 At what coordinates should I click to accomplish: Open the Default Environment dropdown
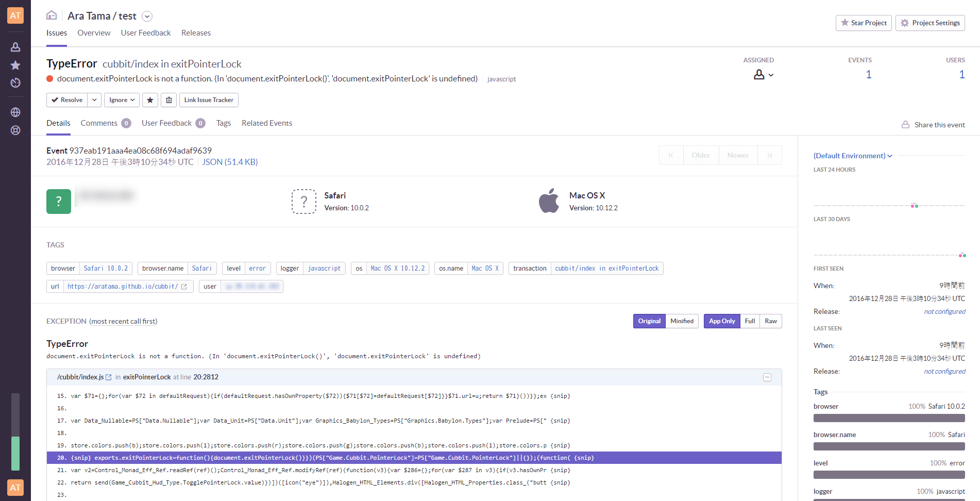(853, 156)
